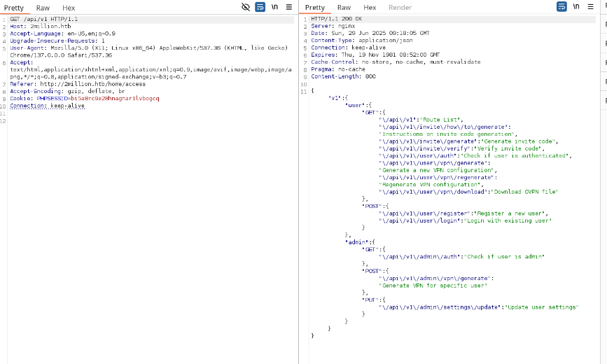The height and width of the screenshot is (364, 607).
Task: Toggle word wrap icon in request pane
Action: point(260,7)
